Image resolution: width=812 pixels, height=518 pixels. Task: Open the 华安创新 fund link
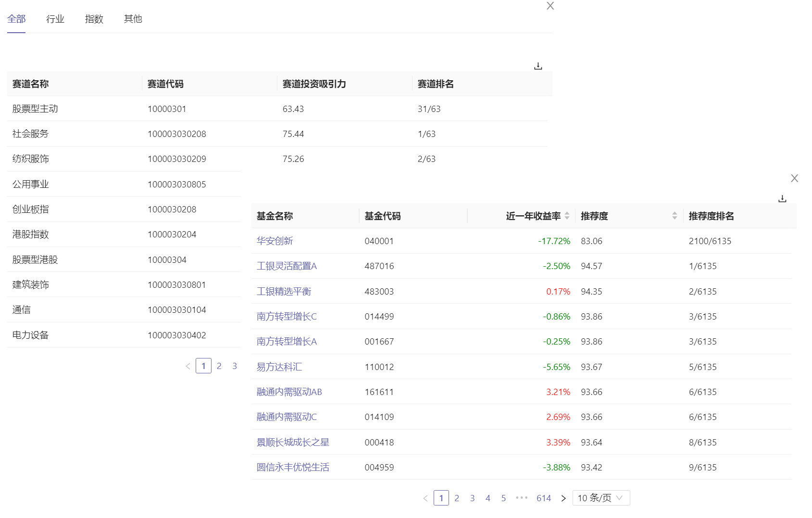coord(275,241)
